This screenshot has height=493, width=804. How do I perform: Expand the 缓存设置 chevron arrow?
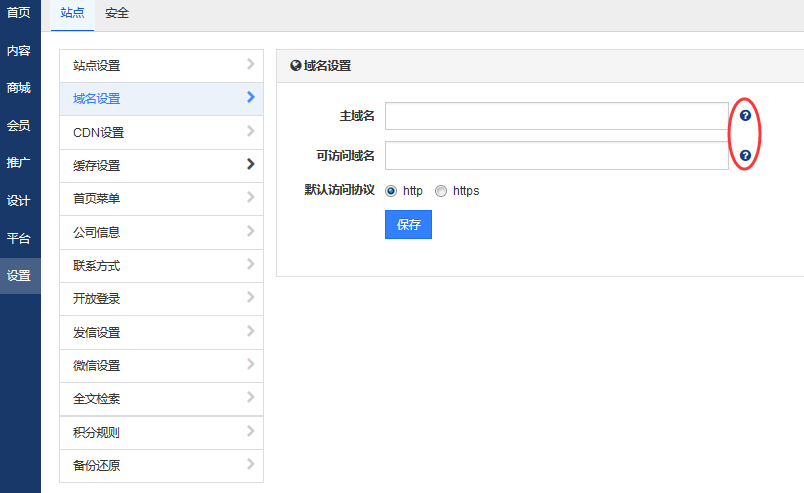click(x=250, y=164)
